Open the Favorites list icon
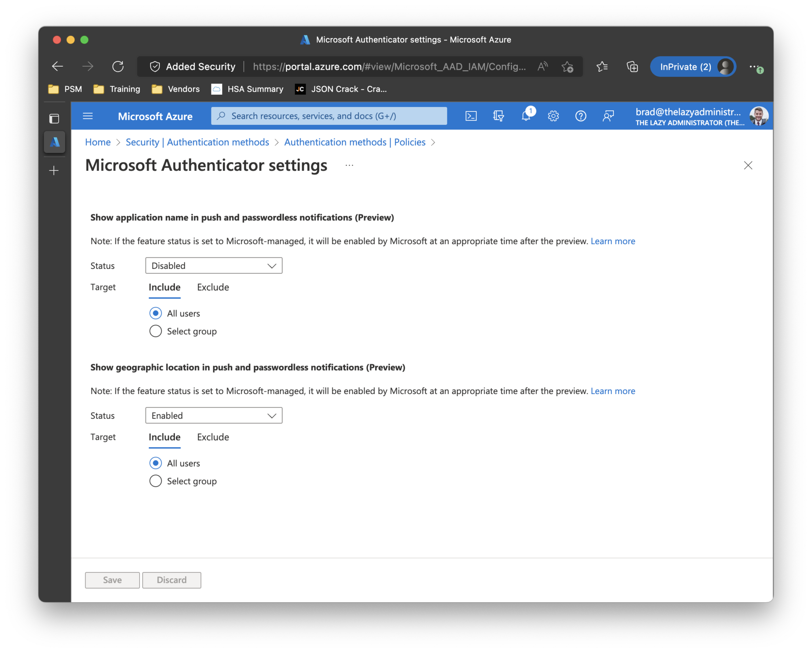Screen dimensions: 812x653 click(602, 67)
